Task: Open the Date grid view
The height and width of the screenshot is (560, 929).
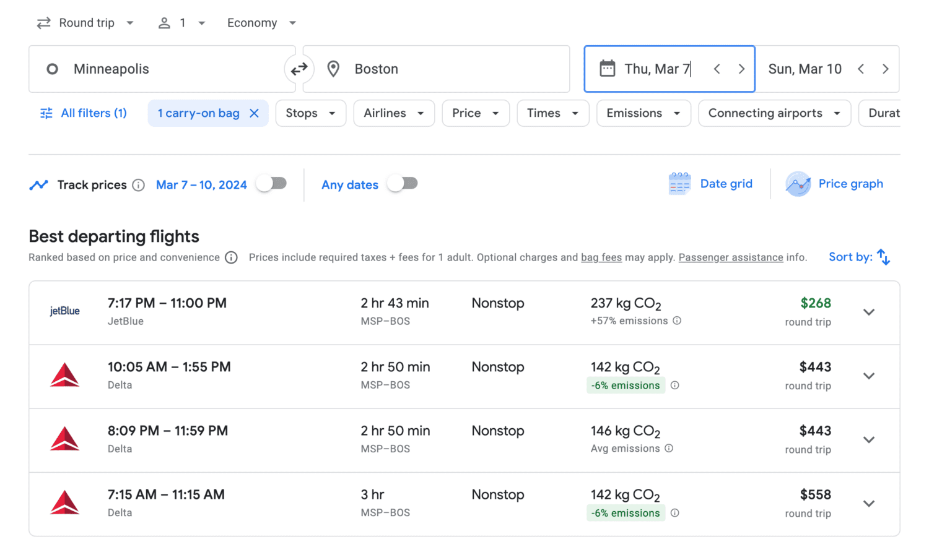Action: click(711, 184)
